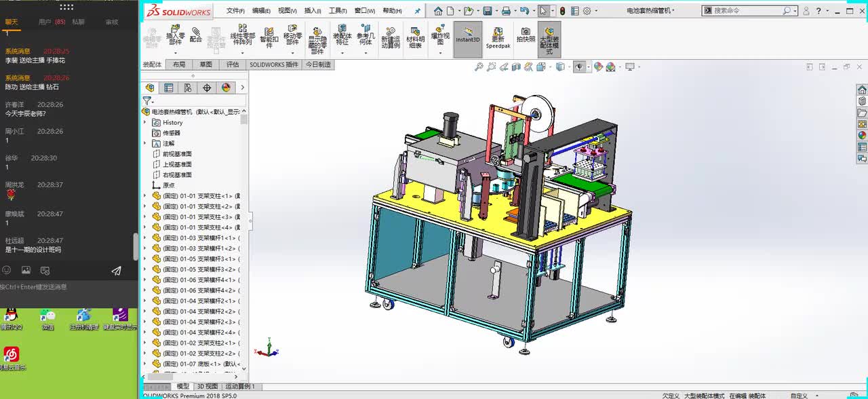Open Assembly Features (装配体特征) tool
Image resolution: width=868 pixels, height=399 pixels.
click(x=342, y=35)
